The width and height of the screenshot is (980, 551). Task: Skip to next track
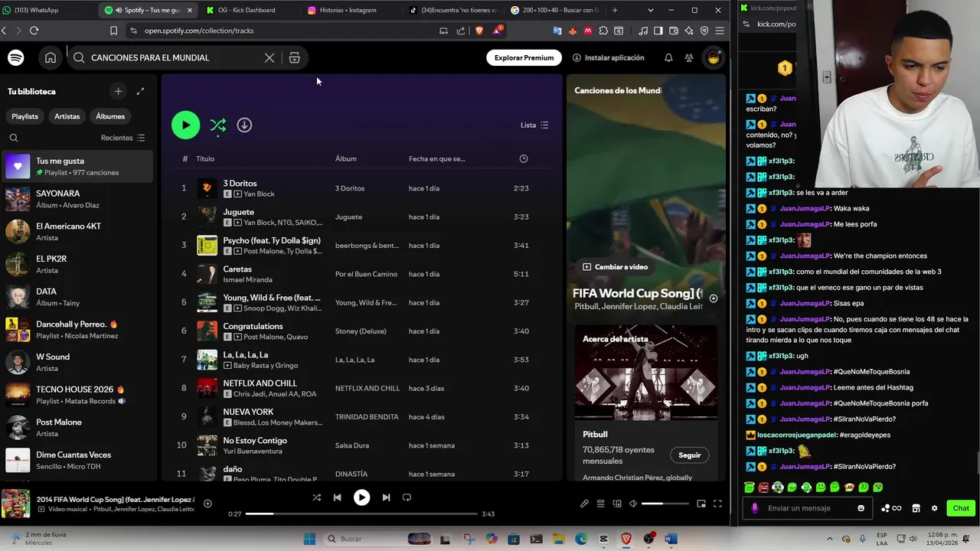pos(386,497)
